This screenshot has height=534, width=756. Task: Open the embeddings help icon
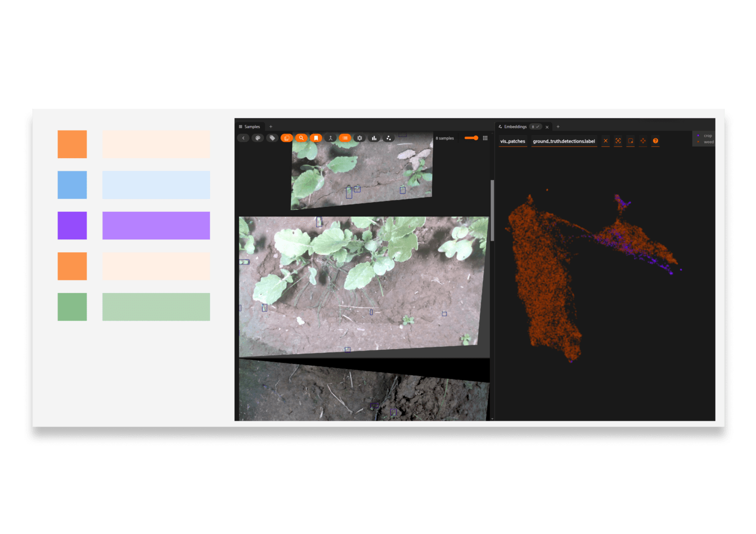(656, 141)
